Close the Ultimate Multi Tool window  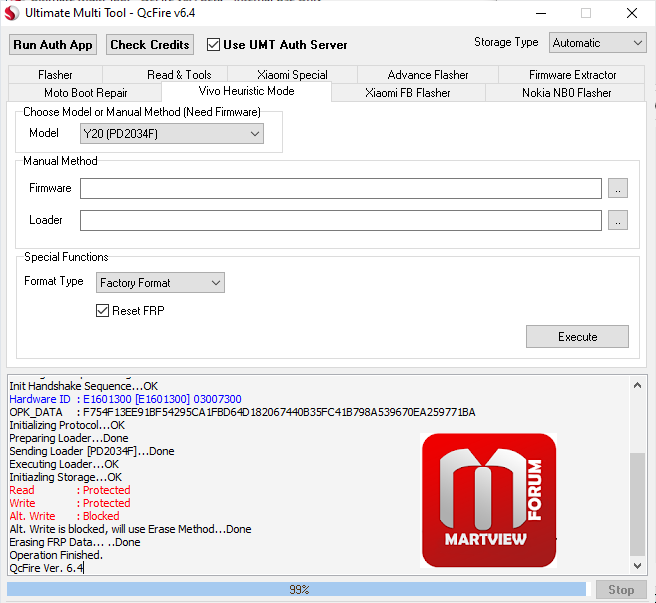pyautogui.click(x=632, y=13)
